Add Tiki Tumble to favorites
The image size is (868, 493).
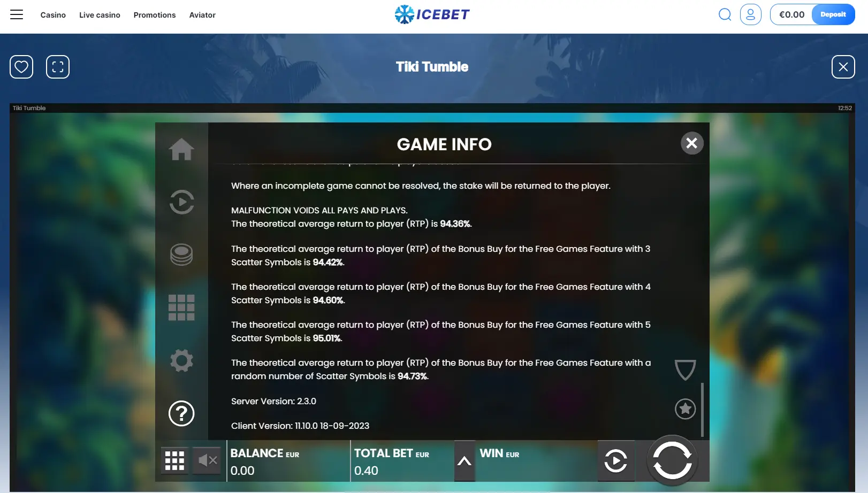(x=21, y=67)
